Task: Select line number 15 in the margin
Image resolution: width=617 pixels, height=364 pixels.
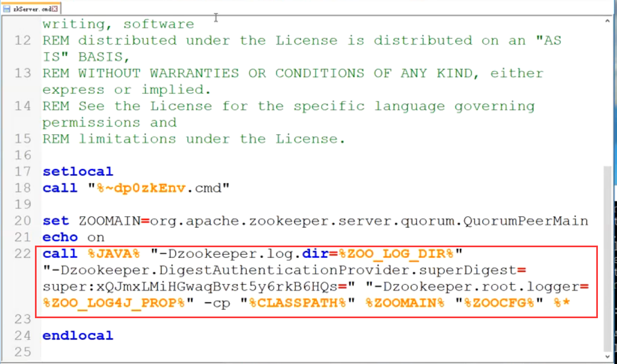Action: (22, 139)
